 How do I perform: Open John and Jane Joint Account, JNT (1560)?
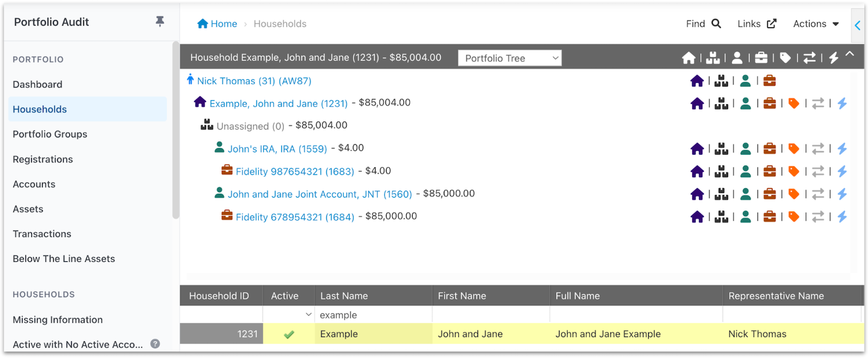click(319, 194)
